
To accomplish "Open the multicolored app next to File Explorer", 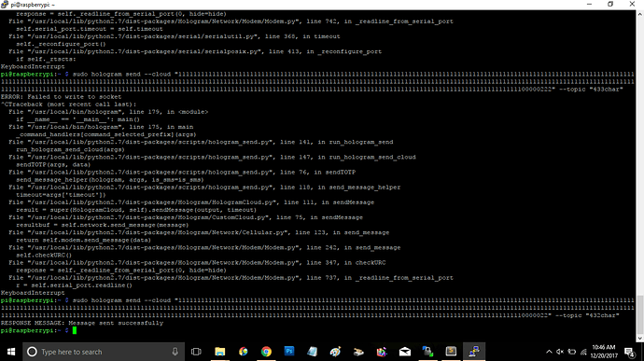I will (x=244, y=352).
